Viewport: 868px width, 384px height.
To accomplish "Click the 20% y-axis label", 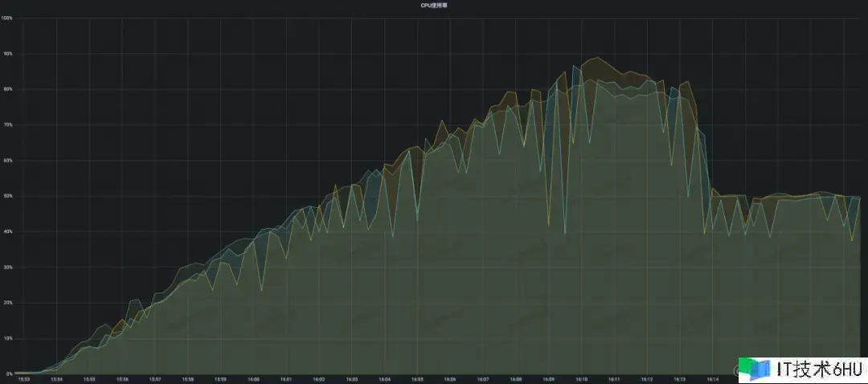I will tap(6, 303).
